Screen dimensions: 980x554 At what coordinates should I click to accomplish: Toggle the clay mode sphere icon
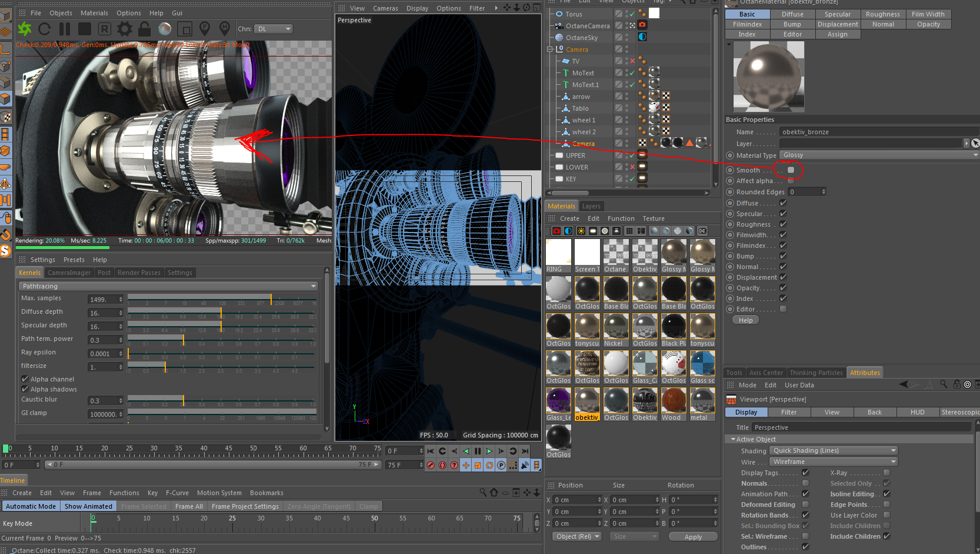click(165, 29)
